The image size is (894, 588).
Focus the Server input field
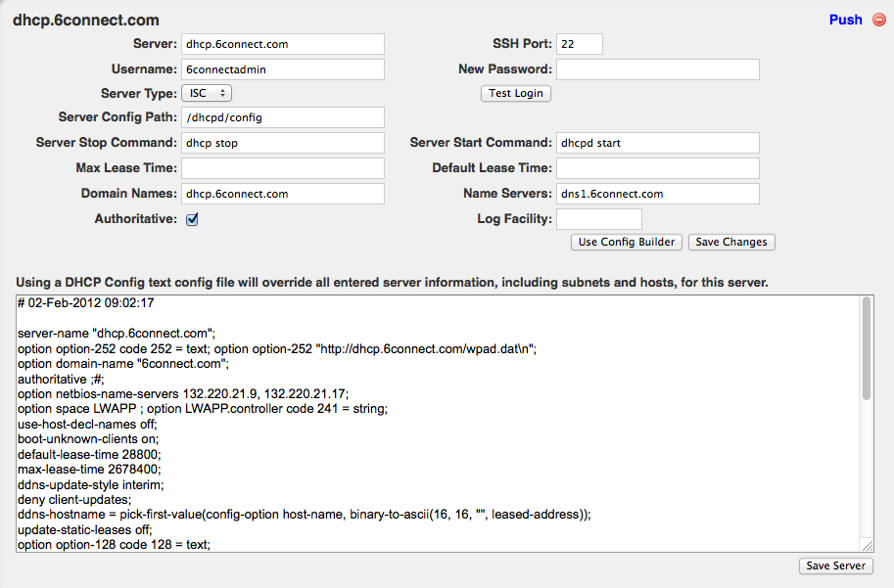click(283, 44)
